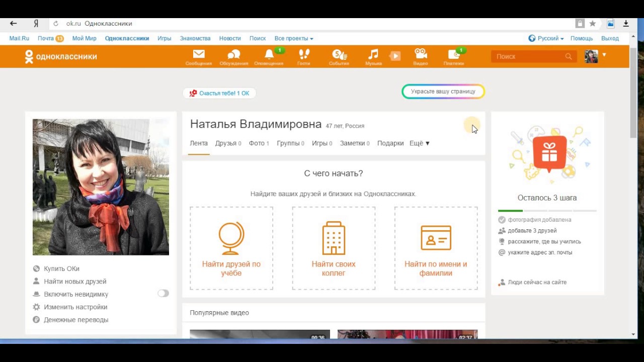
Task: Click Новости in top bar
Action: 230,38
